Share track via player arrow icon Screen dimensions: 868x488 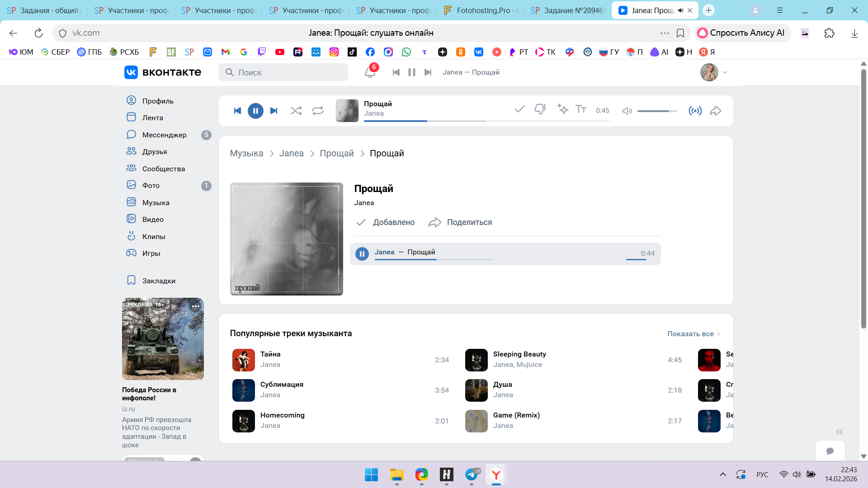tap(716, 111)
